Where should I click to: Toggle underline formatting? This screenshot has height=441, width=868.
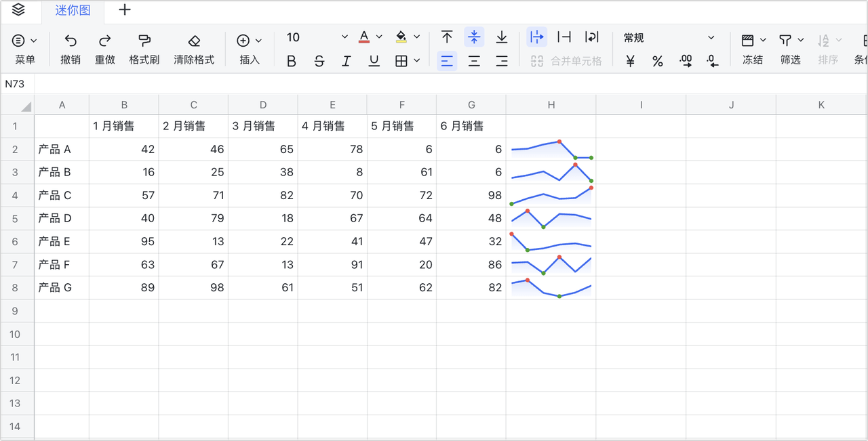pyautogui.click(x=374, y=61)
